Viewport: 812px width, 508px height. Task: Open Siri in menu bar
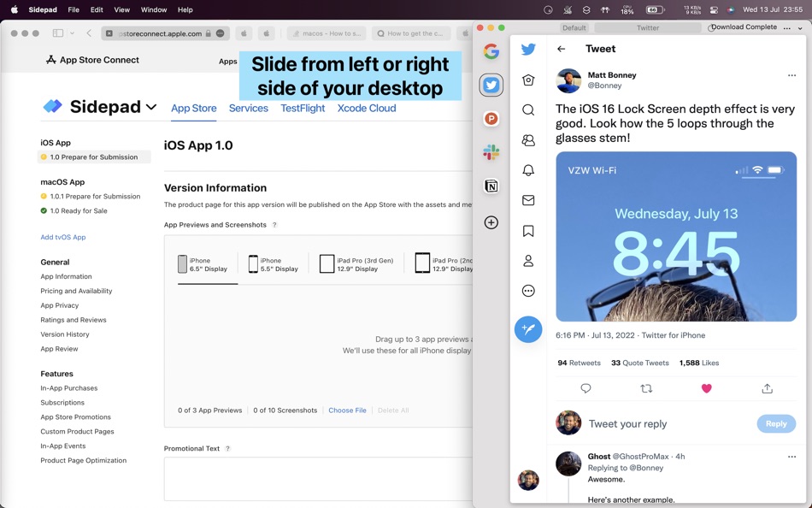731,9
